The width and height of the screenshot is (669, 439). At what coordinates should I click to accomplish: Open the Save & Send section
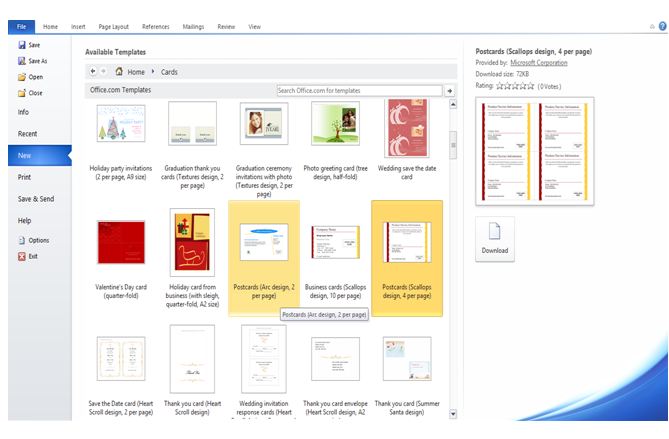[36, 199]
